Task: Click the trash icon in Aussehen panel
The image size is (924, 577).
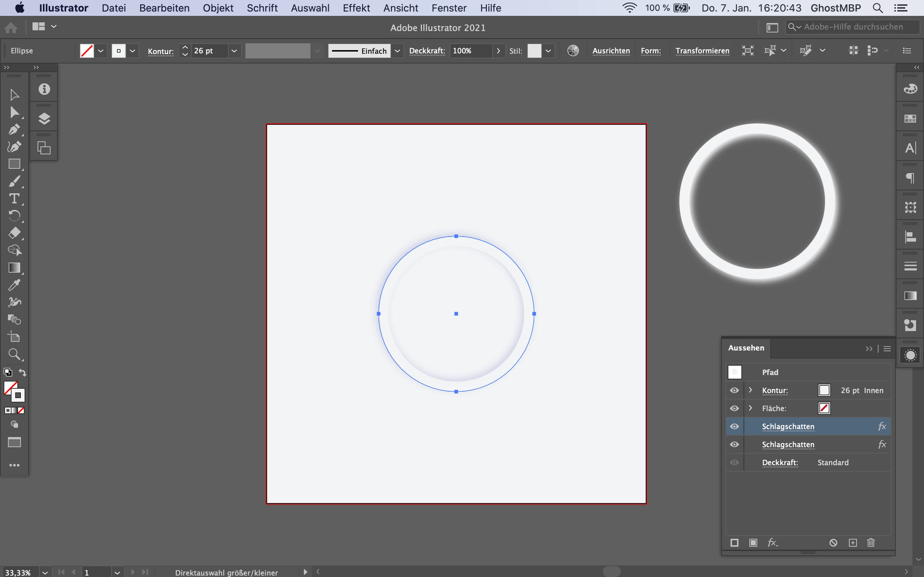Action: pos(871,542)
